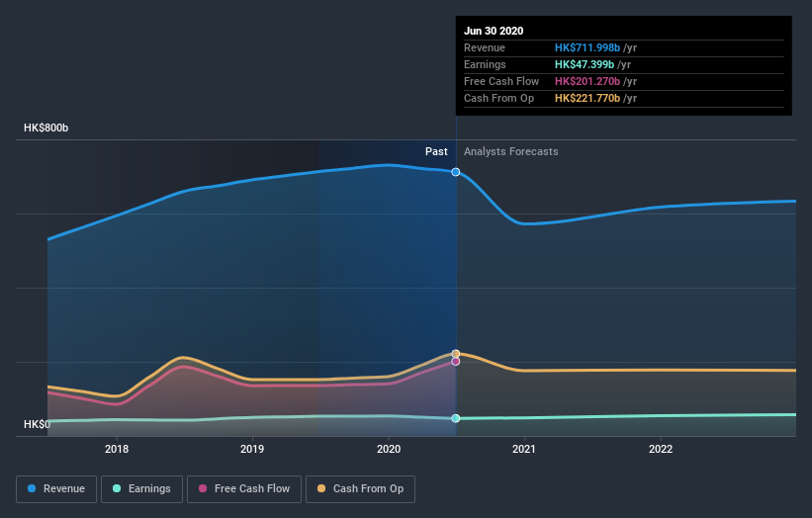Click the blue Revenue legend dot
The height and width of the screenshot is (518, 812).
click(x=32, y=488)
